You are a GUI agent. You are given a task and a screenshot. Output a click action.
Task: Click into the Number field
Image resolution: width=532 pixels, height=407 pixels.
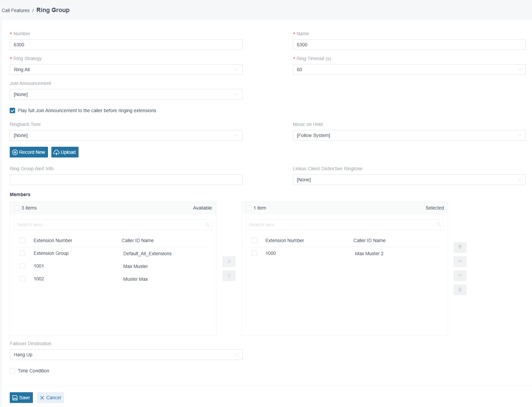[x=126, y=45]
